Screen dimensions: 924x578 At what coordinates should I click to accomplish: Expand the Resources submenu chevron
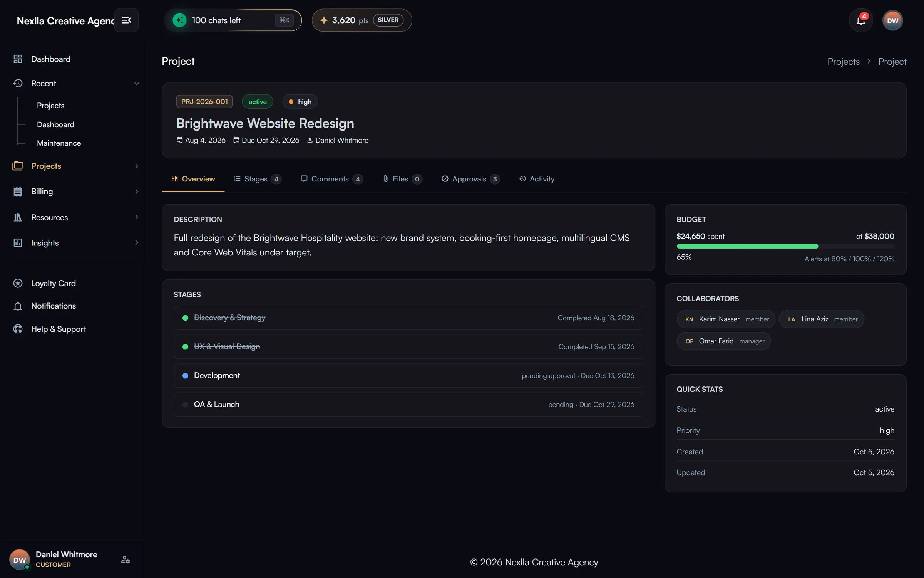[136, 217]
